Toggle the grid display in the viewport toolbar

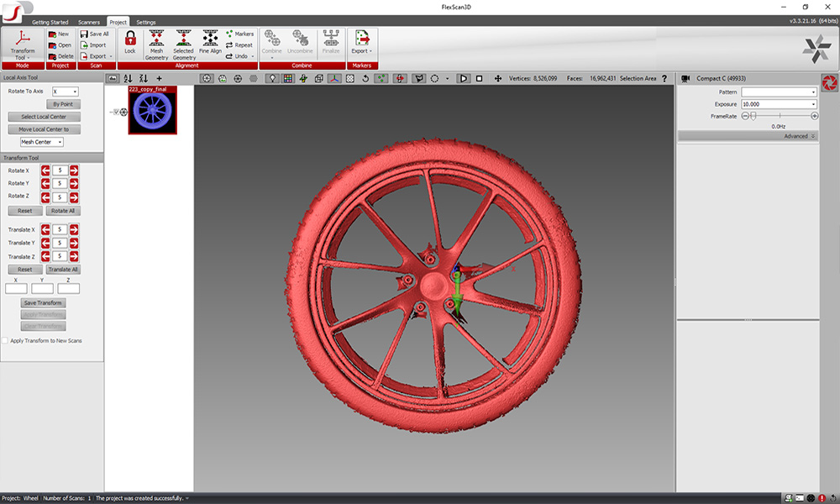click(x=286, y=76)
